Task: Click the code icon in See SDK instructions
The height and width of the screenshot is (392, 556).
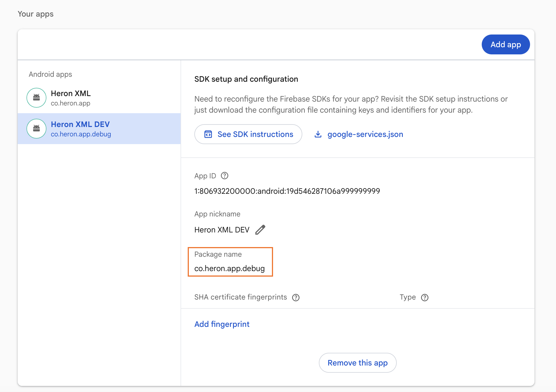Action: pyautogui.click(x=208, y=134)
